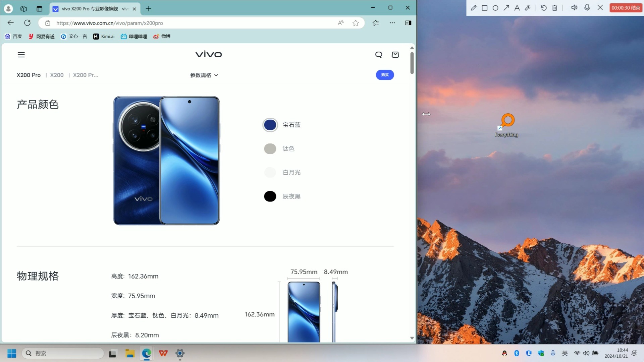Select 宝石蓝 blue color swatch
The image size is (644, 362).
[270, 125]
